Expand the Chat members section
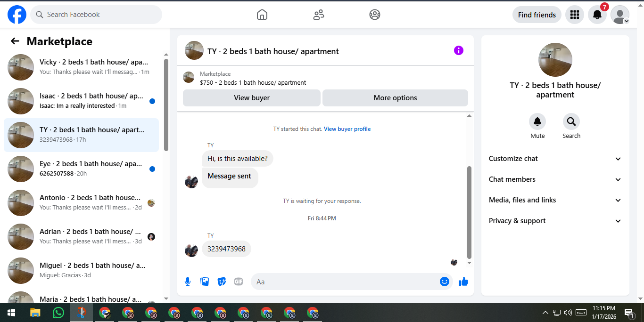644x322 pixels. click(555, 179)
